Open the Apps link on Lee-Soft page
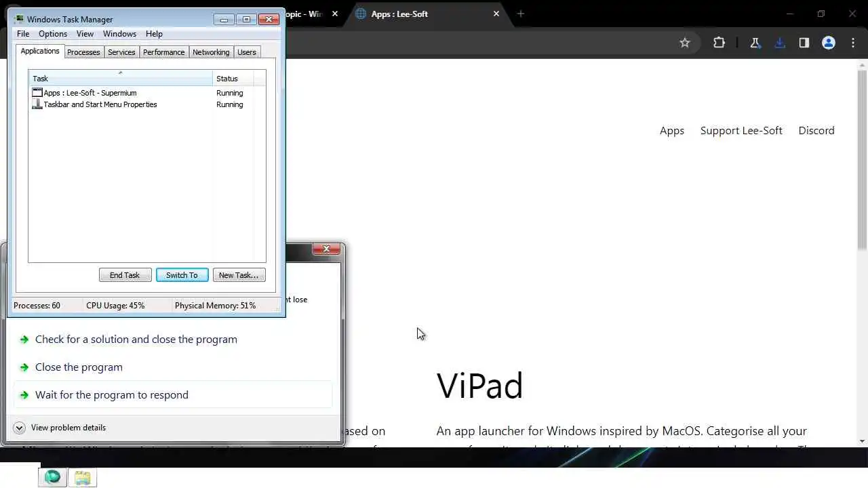The height and width of the screenshot is (488, 868). pos(672,131)
